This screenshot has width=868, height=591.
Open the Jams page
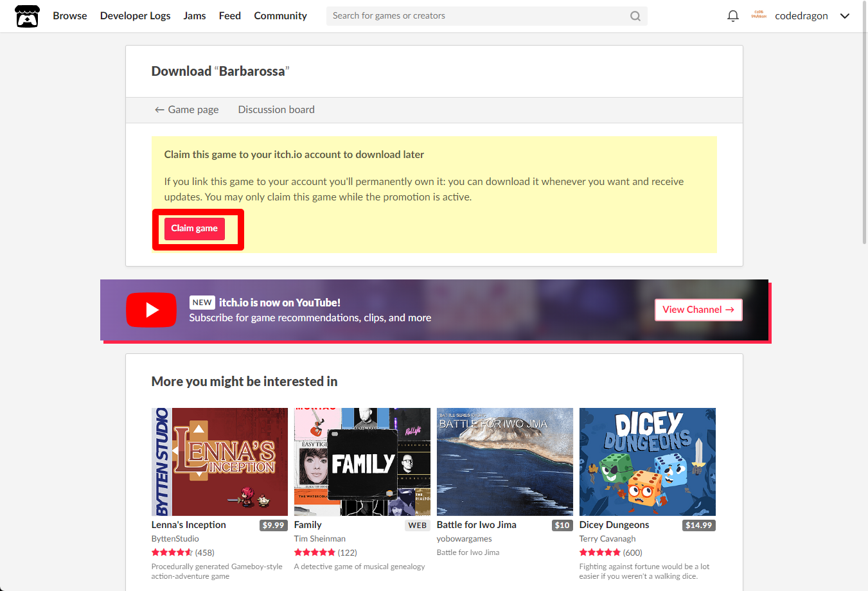click(x=195, y=15)
